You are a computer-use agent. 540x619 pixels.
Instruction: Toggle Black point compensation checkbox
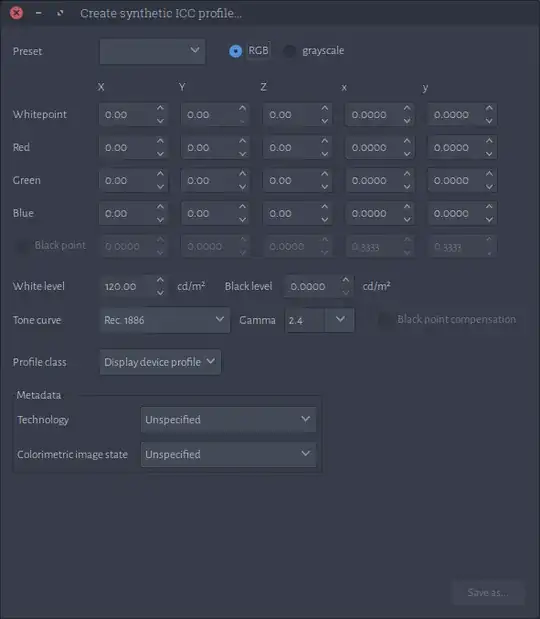[x=384, y=319]
